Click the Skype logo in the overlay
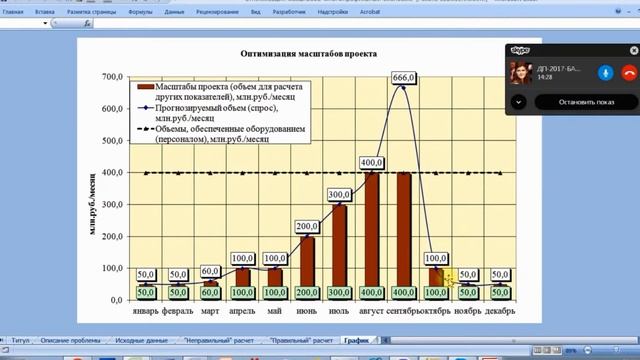This screenshot has height=360, width=640. pos(520,50)
